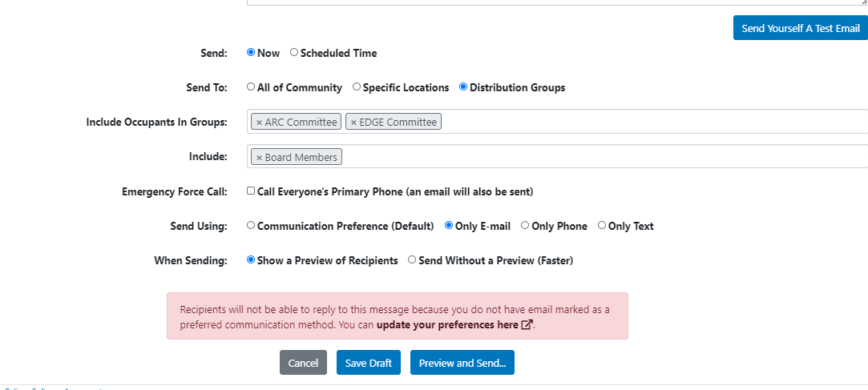Remove EDGE Committee tag with its ×
The height and width of the screenshot is (390, 868).
353,123
